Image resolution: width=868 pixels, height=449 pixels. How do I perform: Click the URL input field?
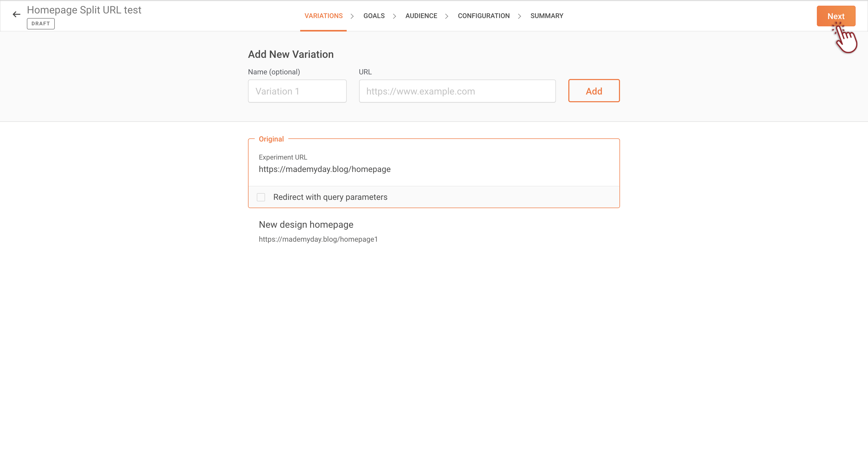(457, 91)
